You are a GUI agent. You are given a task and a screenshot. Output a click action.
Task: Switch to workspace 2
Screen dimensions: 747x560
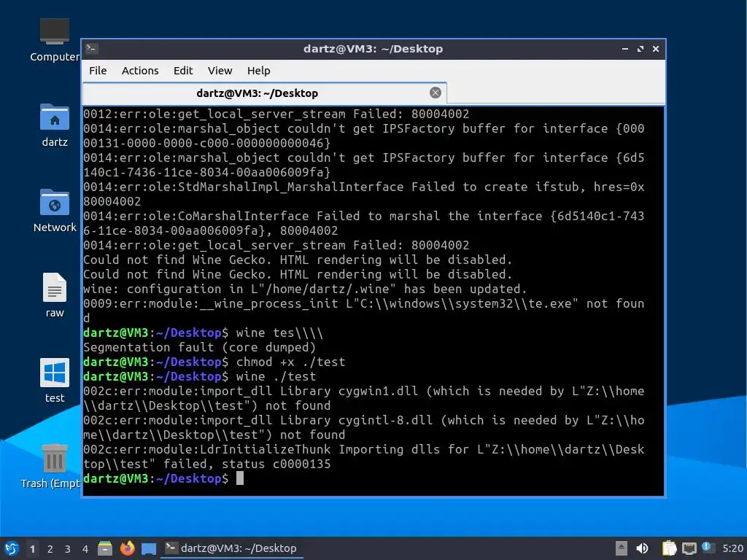coord(50,549)
